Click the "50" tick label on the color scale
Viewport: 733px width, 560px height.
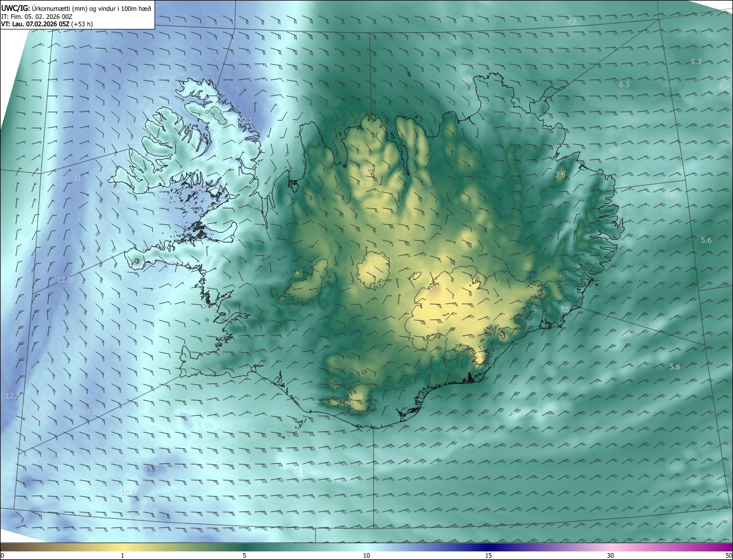pyautogui.click(x=728, y=555)
